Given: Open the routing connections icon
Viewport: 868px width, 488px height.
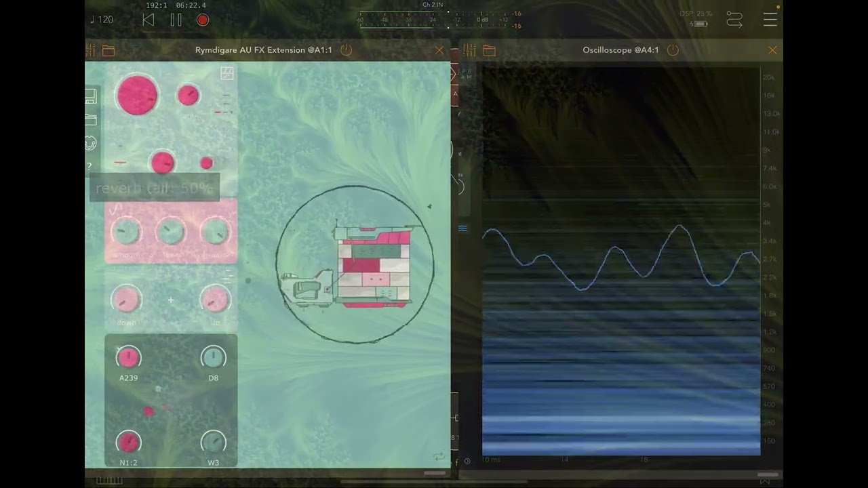Looking at the screenshot, I should 734,20.
